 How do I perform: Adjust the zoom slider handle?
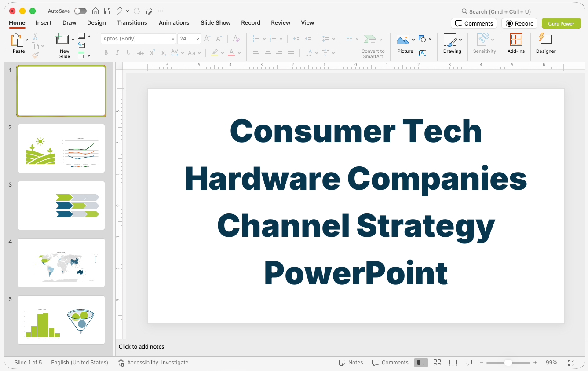click(508, 363)
